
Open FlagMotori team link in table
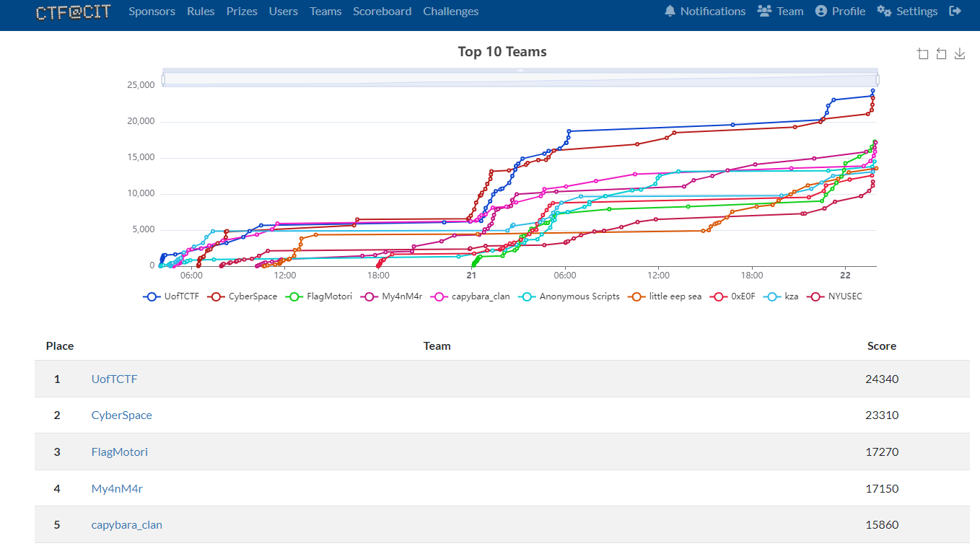[x=120, y=452]
